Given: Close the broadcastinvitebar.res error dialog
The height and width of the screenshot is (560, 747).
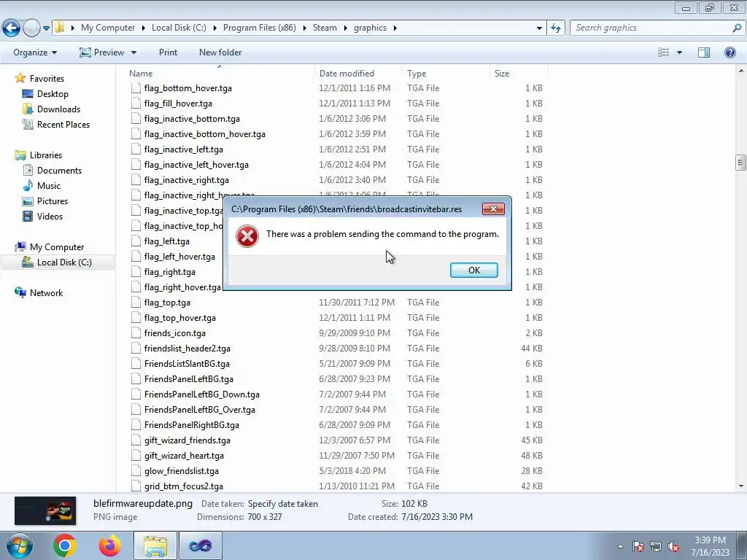Looking at the screenshot, I should pos(493,209).
